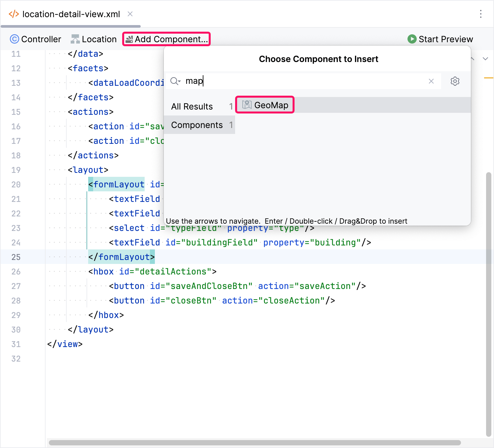The image size is (494, 448).
Task: Open search scope options via magnifier dropdown
Action: point(175,81)
